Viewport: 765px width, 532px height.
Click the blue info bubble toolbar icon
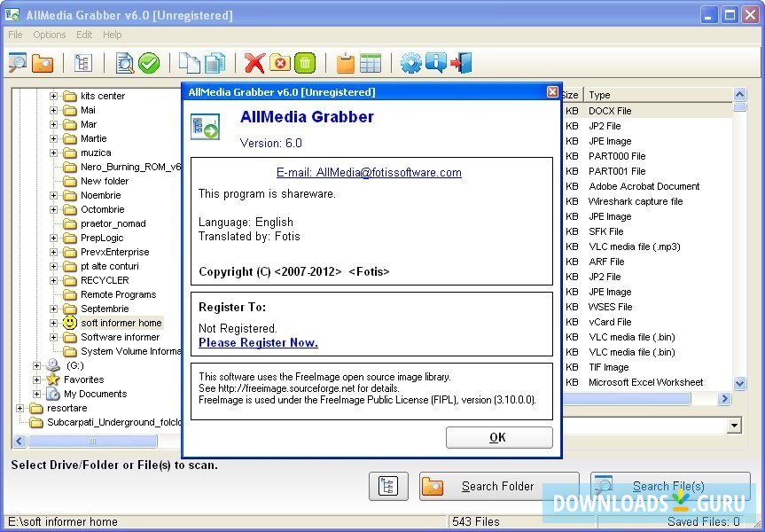tap(435, 63)
